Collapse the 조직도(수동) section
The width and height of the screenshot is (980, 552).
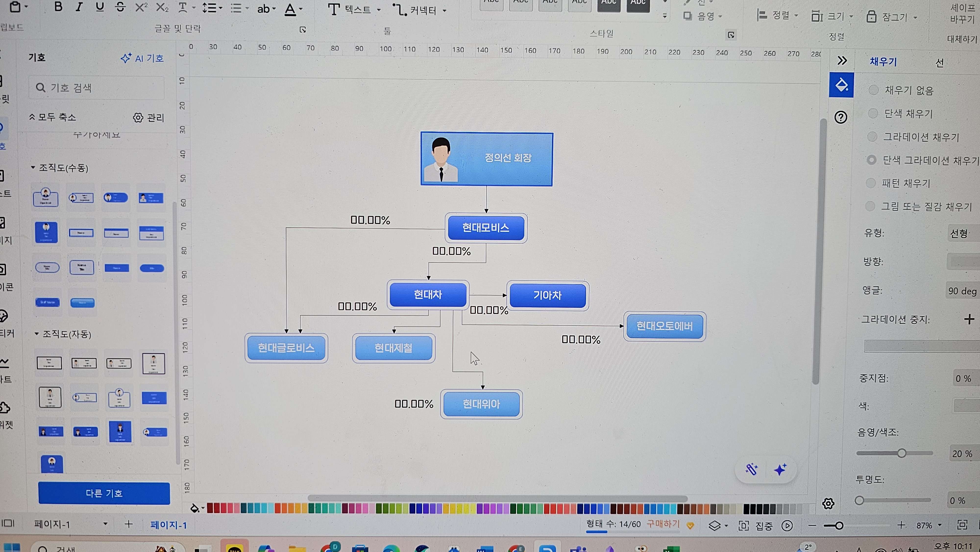pyautogui.click(x=33, y=167)
